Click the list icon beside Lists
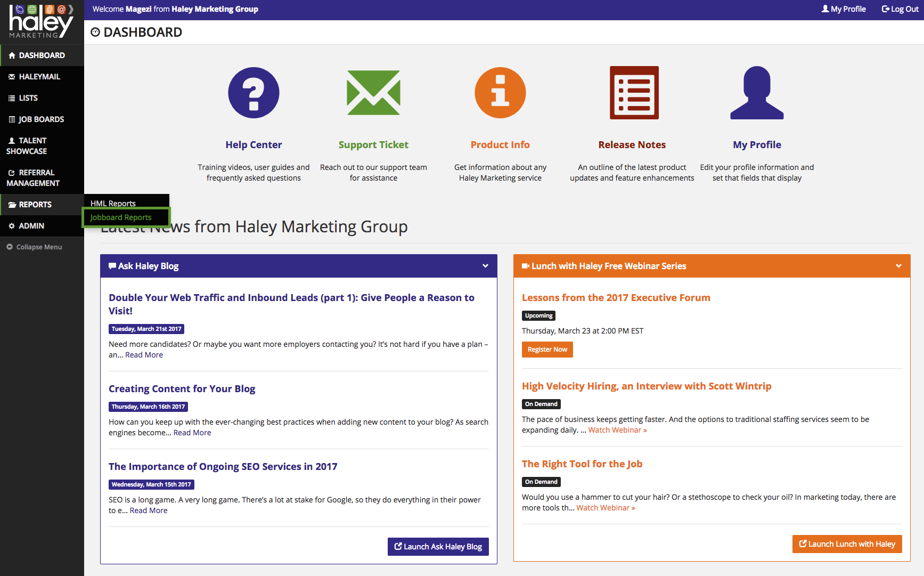 [x=12, y=98]
